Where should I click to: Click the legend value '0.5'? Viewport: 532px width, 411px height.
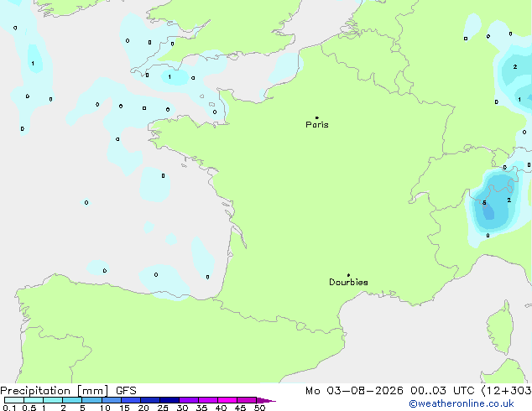point(29,408)
